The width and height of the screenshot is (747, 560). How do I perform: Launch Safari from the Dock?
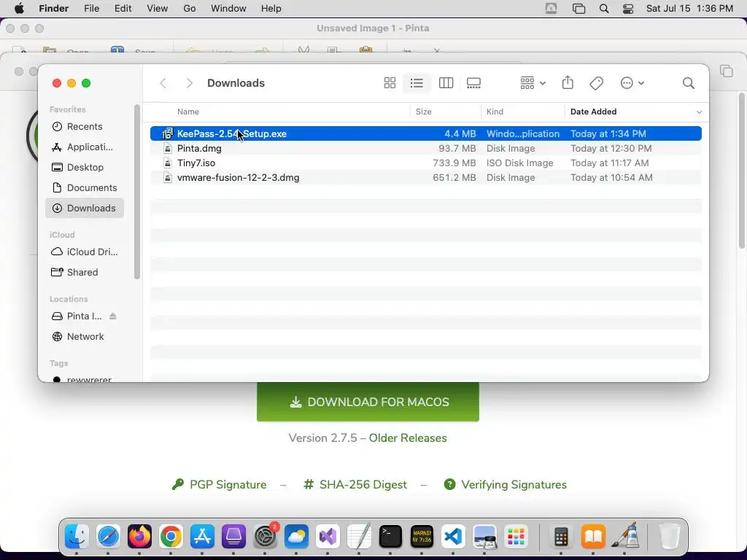tap(108, 537)
